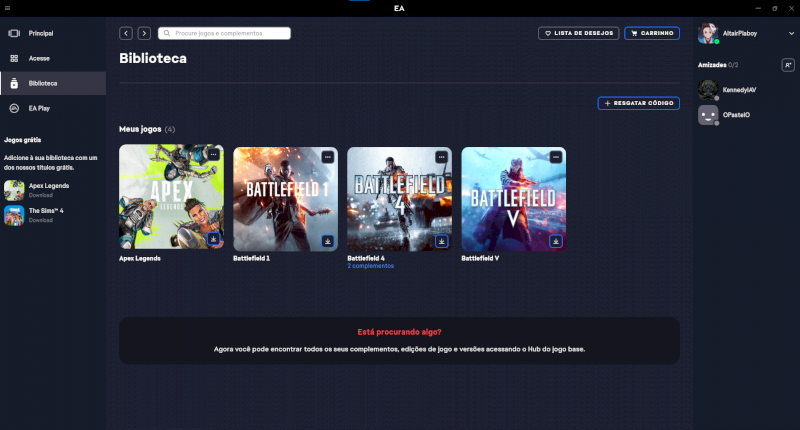Navigate back with the left arrow
Viewport: 800px width, 430px height.
click(x=126, y=33)
